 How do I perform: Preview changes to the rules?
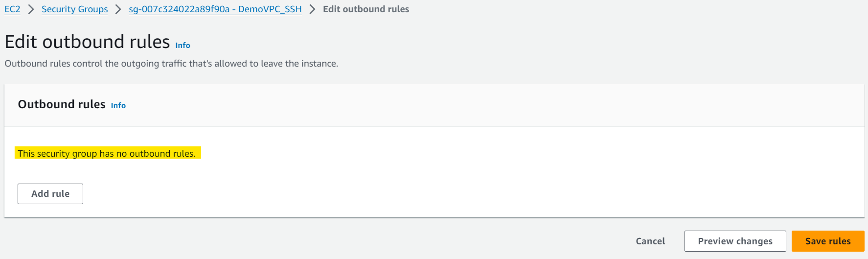tap(735, 241)
